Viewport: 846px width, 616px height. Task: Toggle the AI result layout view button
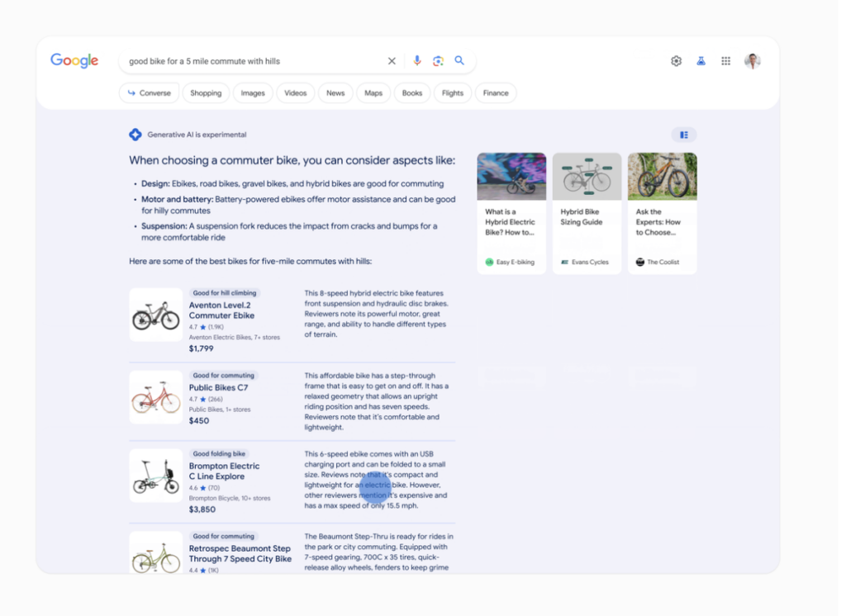(x=683, y=135)
